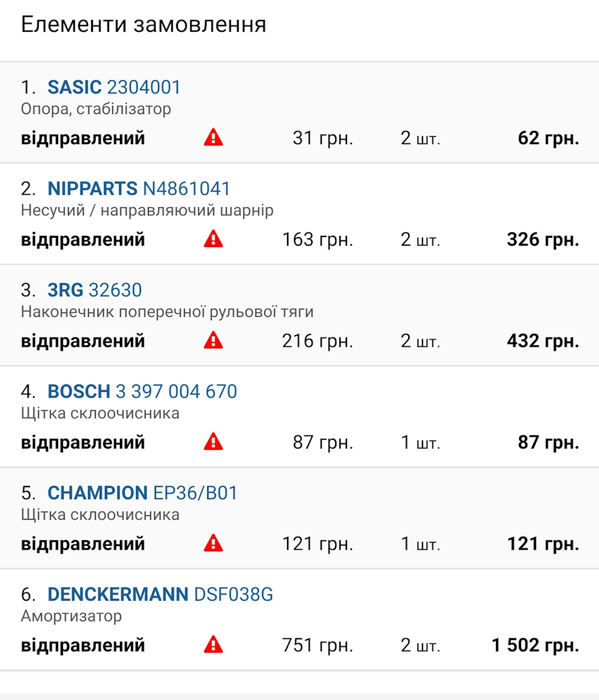Click 'Амортизатор' item description

point(72,616)
